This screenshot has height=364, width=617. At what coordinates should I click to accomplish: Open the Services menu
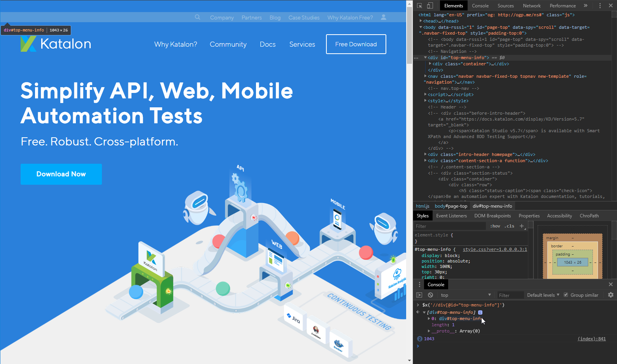pyautogui.click(x=302, y=44)
